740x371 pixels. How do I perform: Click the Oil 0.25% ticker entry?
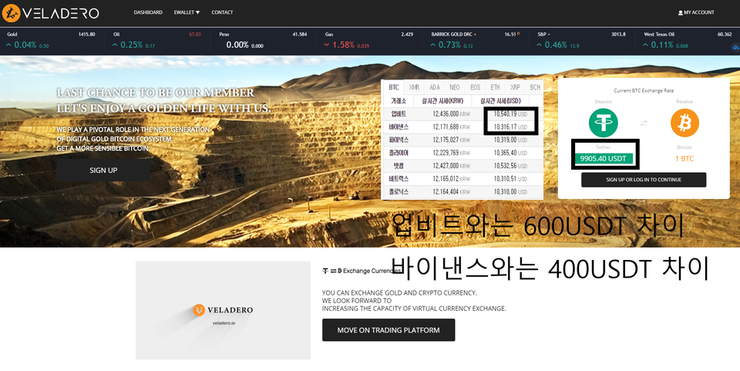[x=157, y=41]
